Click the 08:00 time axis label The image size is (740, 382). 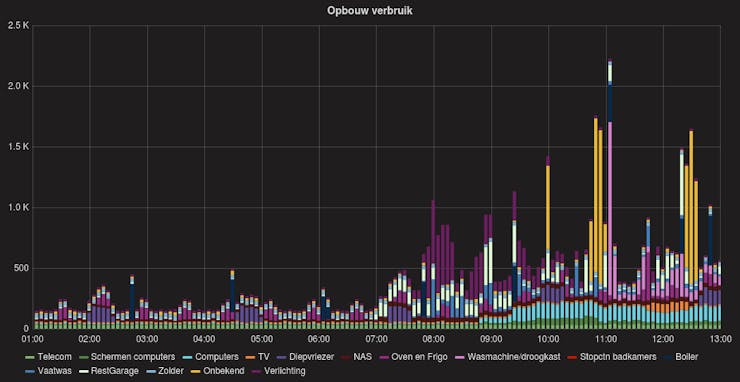[x=433, y=339]
